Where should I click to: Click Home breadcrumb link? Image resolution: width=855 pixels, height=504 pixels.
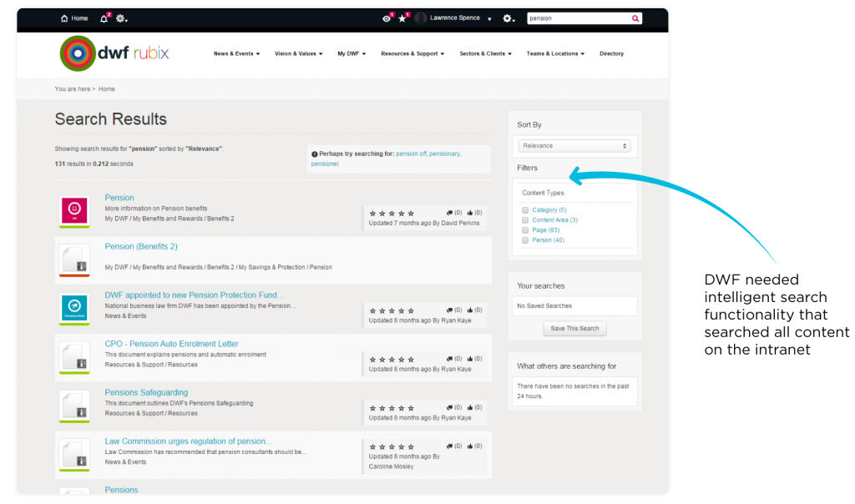coord(107,88)
